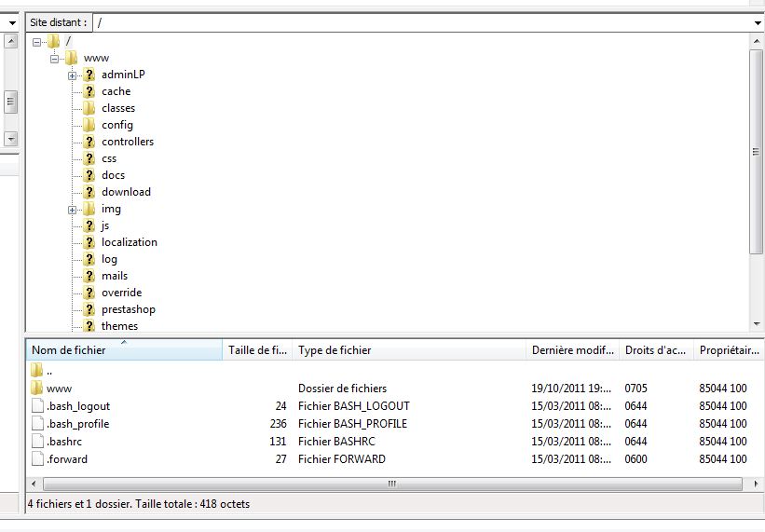
Task: Sort by Dernière modif column header
Action: (573, 350)
